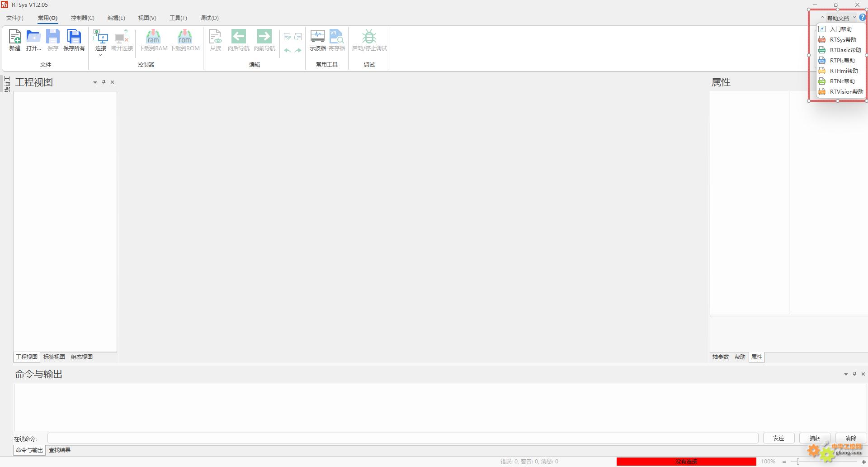Click the 发送 button
The image size is (868, 467).
pyautogui.click(x=778, y=438)
